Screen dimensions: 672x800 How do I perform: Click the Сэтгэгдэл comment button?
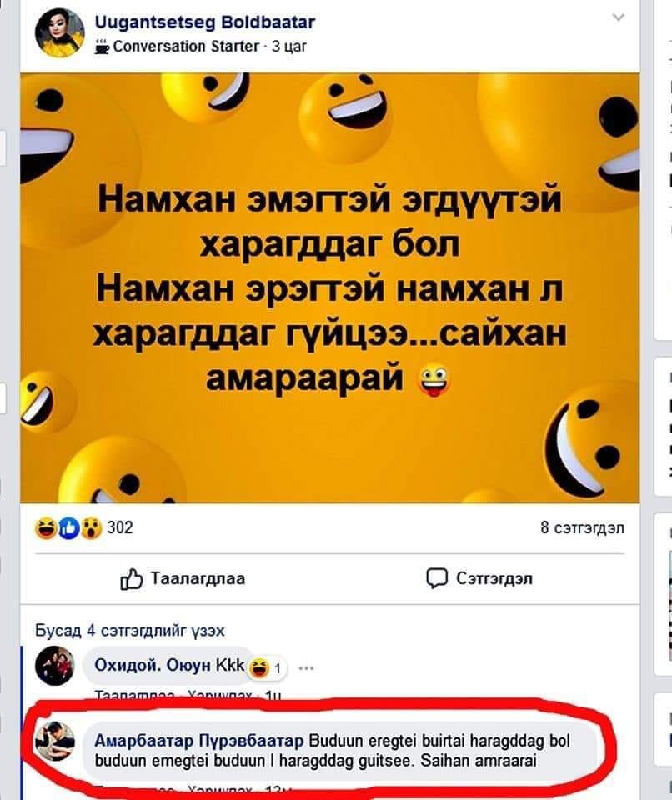click(479, 578)
